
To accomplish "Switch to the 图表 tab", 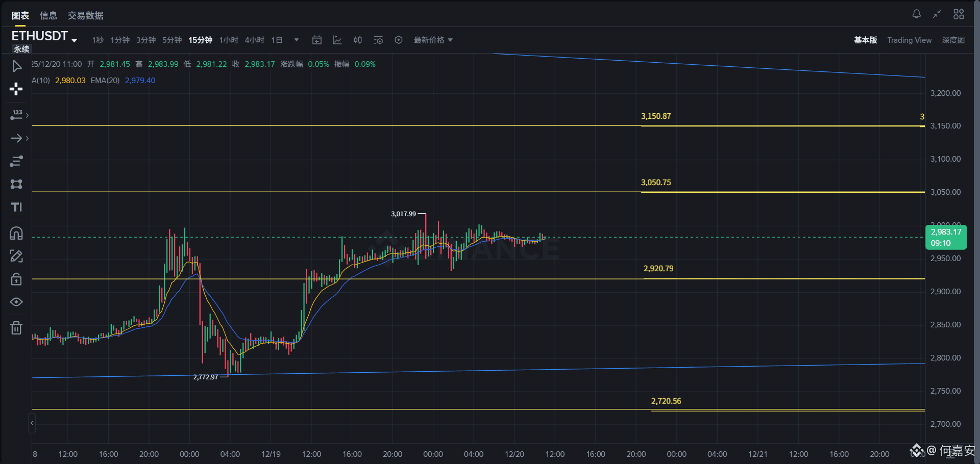I will click(x=20, y=16).
